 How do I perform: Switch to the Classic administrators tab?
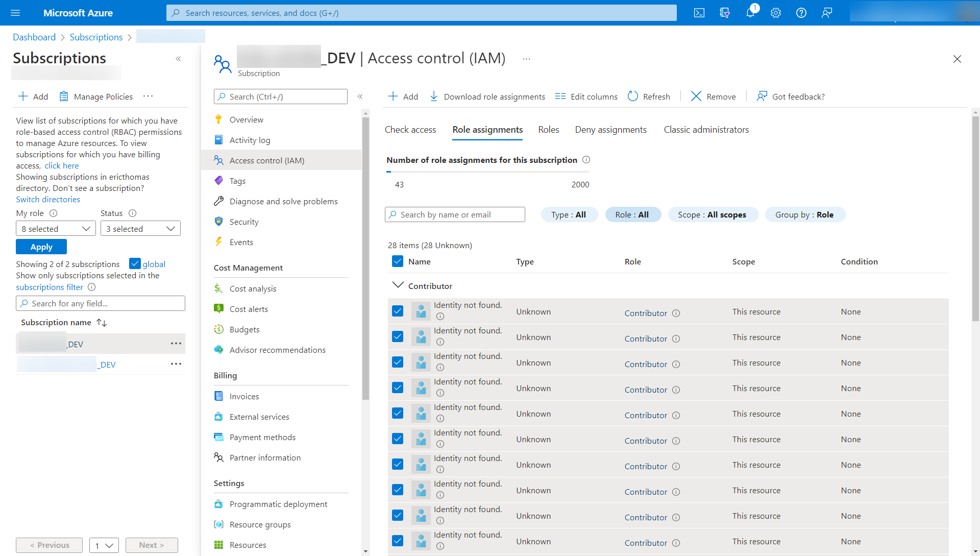click(706, 130)
